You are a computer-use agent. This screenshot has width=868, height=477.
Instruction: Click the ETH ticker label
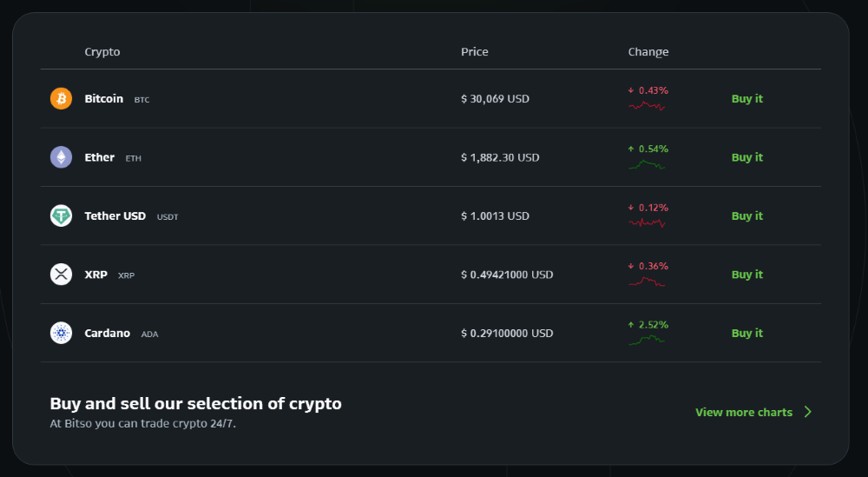tap(134, 158)
